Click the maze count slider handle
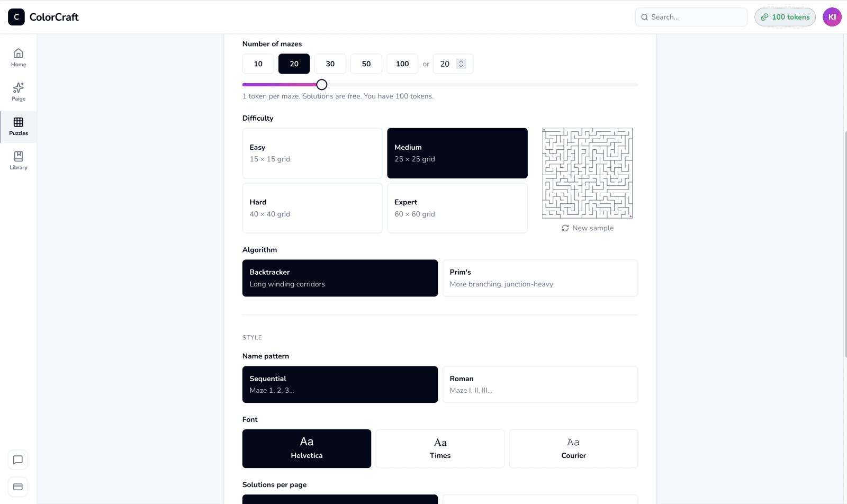The height and width of the screenshot is (504, 847). pos(322,85)
